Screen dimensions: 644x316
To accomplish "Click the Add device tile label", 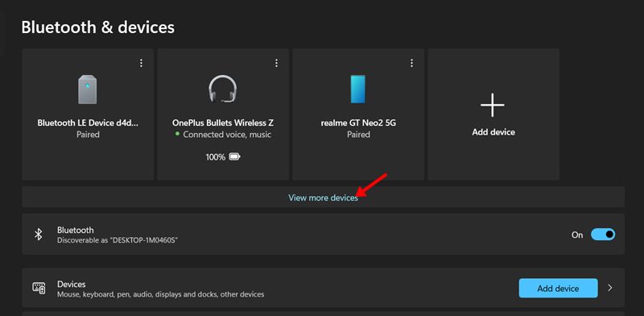I will point(493,132).
